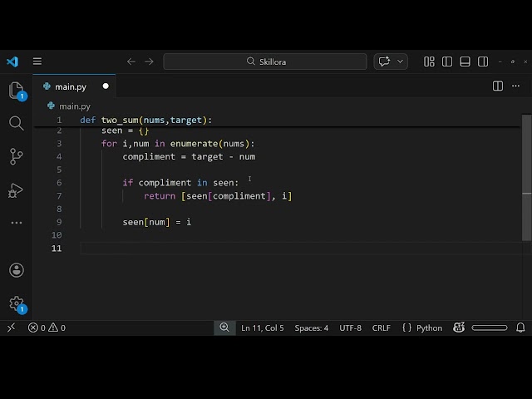Click the seen[num] = i line
532x399 pixels.
(157, 222)
